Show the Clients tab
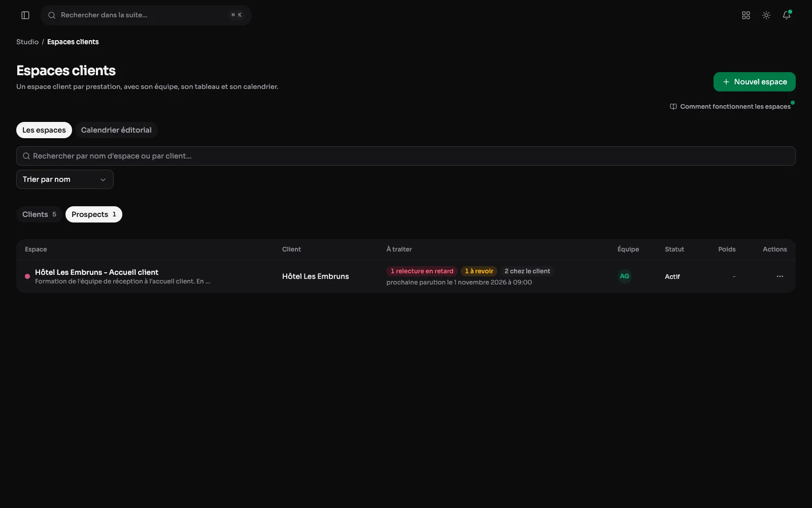The image size is (812, 508). pyautogui.click(x=39, y=214)
